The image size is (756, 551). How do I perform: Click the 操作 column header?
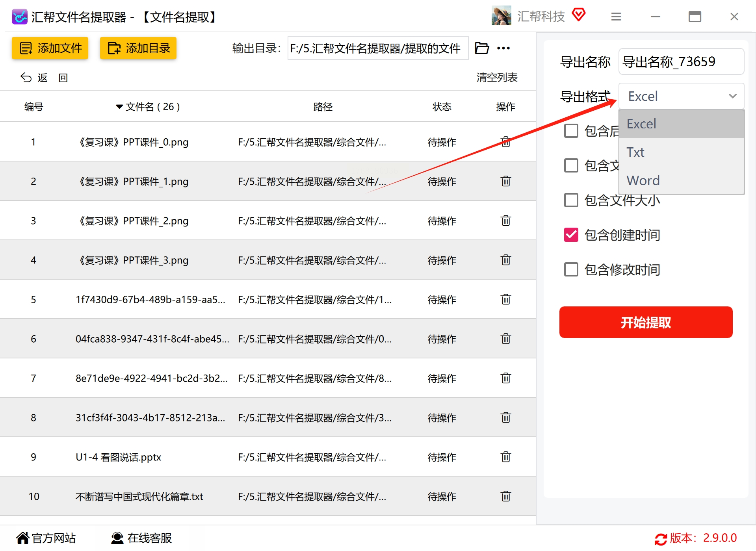click(x=505, y=107)
